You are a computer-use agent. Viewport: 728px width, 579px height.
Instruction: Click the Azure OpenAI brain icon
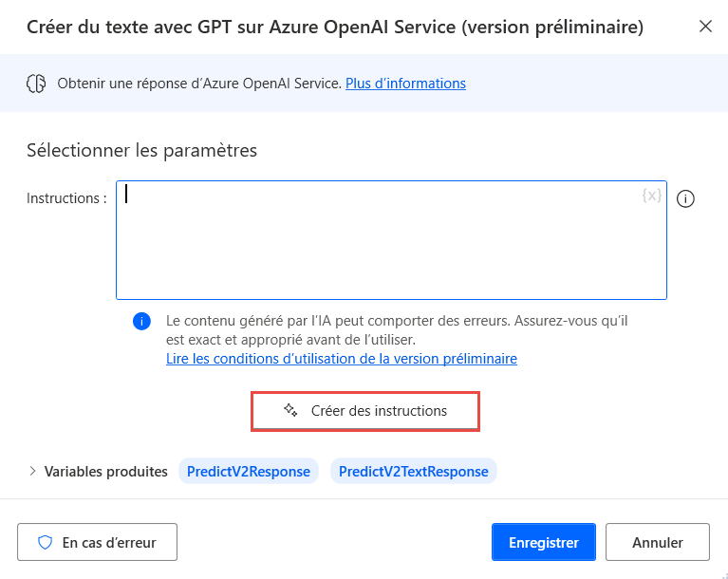pos(36,84)
